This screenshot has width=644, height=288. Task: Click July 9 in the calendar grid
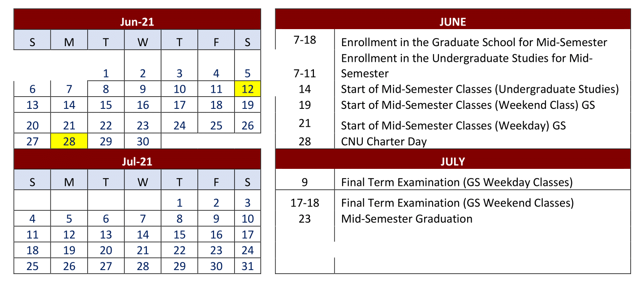tap(216, 219)
